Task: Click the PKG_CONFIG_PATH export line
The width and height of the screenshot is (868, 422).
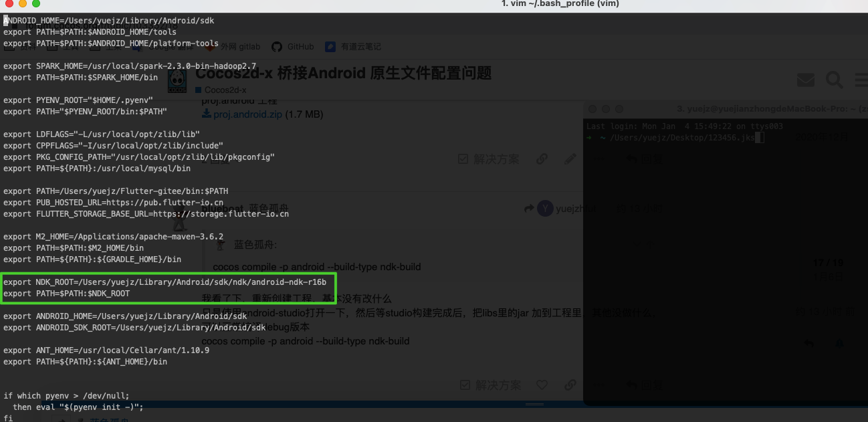Action: [139, 156]
